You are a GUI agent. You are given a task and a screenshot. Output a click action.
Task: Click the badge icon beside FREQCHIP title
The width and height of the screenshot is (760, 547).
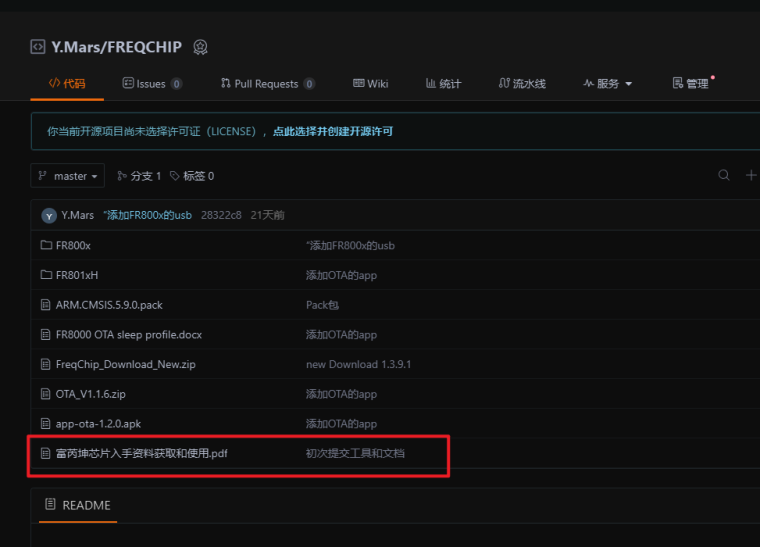(x=200, y=47)
